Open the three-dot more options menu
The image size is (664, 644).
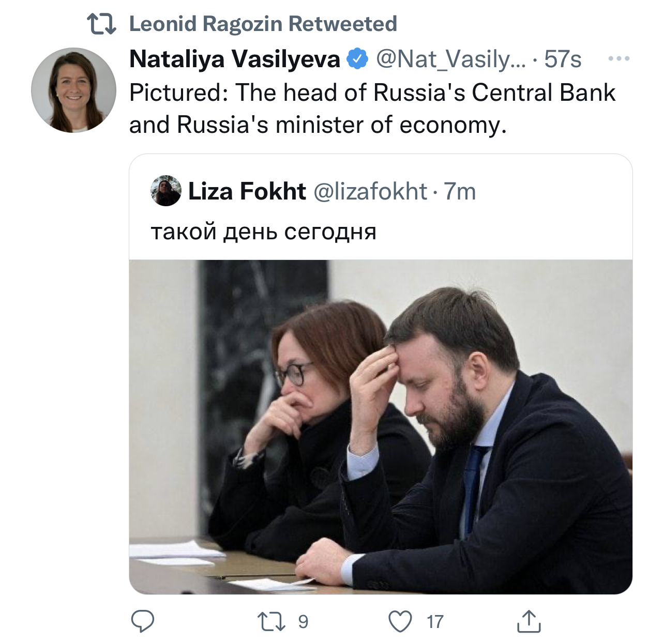(618, 59)
